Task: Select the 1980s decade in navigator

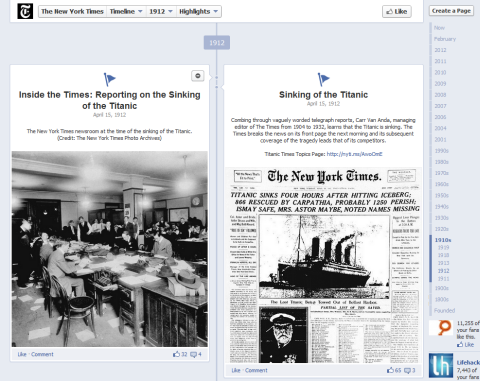Action: click(x=442, y=162)
